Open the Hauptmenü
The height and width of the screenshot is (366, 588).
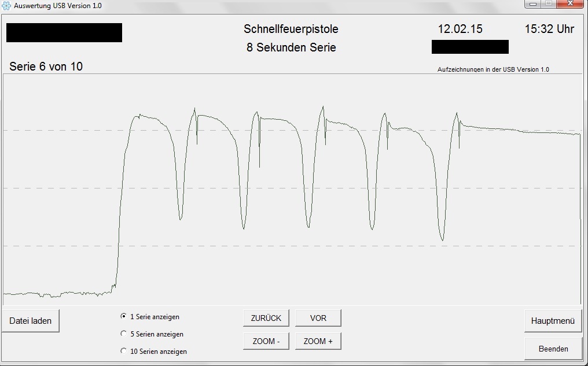pos(553,321)
